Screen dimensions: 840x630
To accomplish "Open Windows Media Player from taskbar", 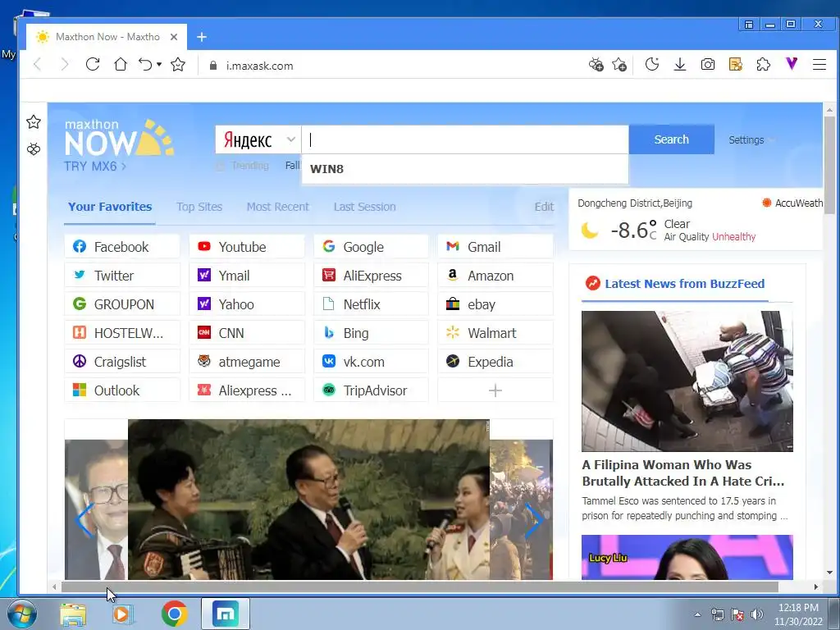I will 123,614.
